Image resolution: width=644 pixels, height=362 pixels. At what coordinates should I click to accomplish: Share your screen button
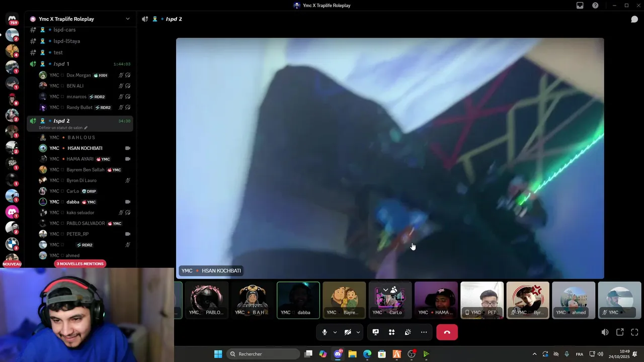click(375, 332)
